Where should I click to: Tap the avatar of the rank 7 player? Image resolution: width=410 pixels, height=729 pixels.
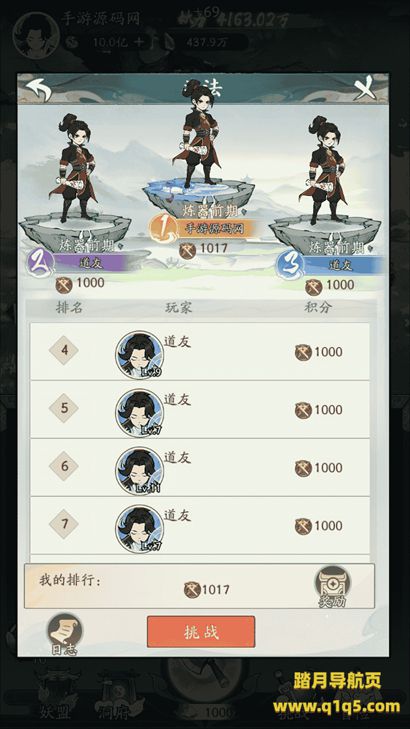[x=139, y=529]
